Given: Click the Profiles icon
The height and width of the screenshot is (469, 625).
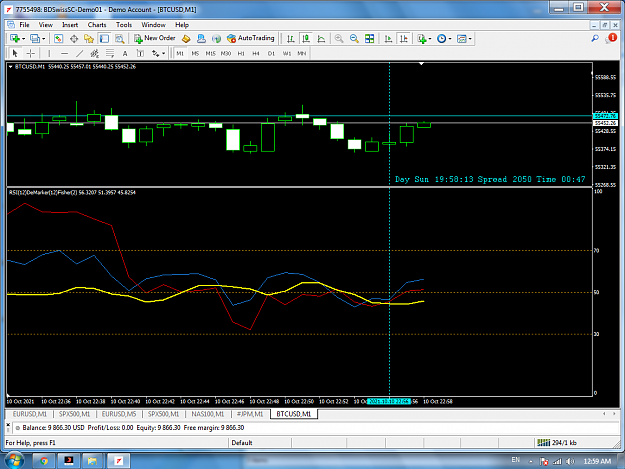Looking at the screenshot, I should click(x=35, y=39).
